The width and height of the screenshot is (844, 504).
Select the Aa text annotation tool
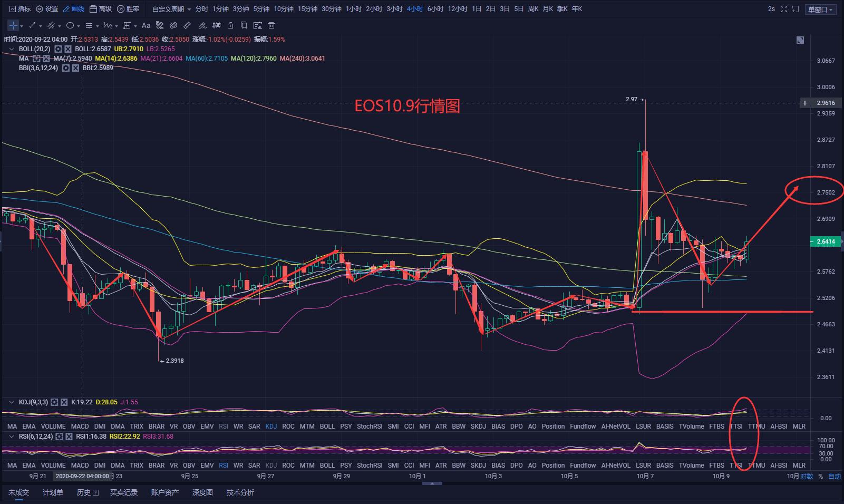(146, 25)
